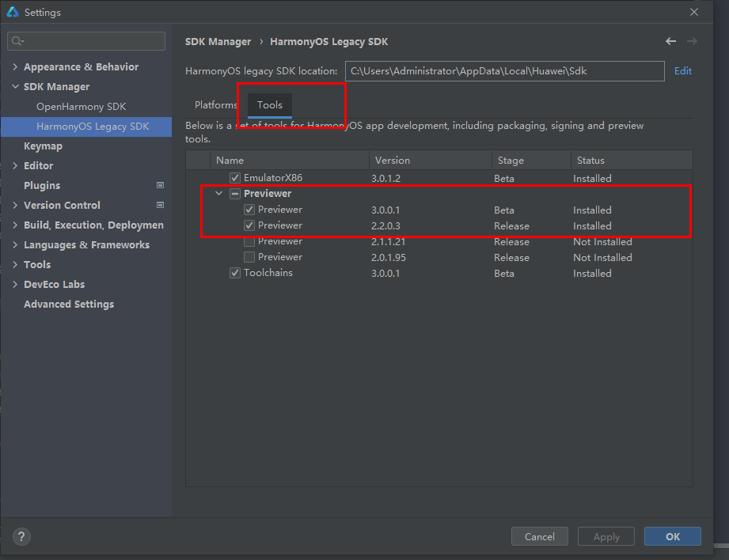Select the Tools tab
The width and height of the screenshot is (729, 560).
pos(270,105)
